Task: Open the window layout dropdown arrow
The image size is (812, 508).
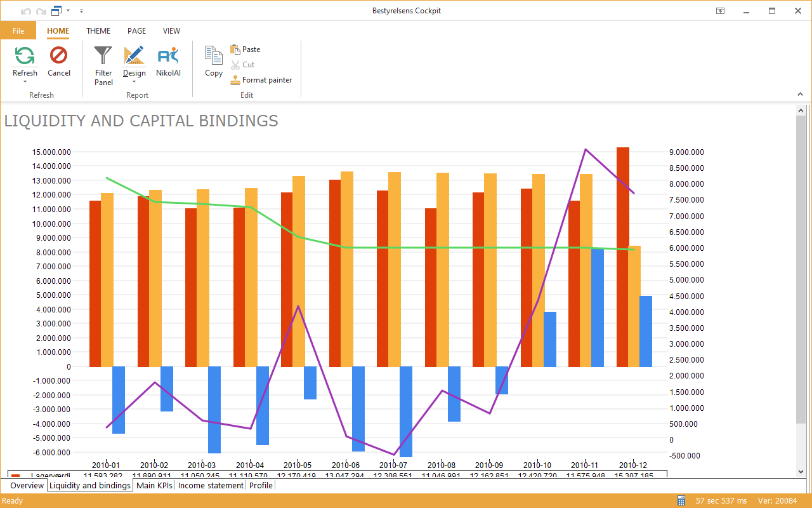Action: tap(68, 11)
